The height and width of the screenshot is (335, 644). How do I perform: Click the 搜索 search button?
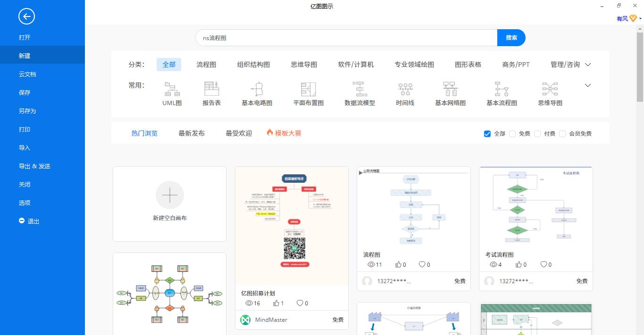(x=511, y=37)
